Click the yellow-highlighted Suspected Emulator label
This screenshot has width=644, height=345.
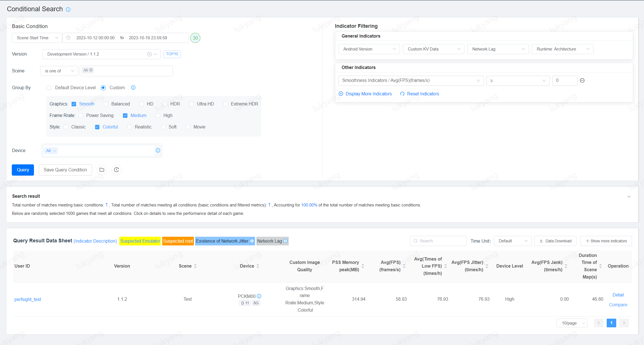(140, 241)
